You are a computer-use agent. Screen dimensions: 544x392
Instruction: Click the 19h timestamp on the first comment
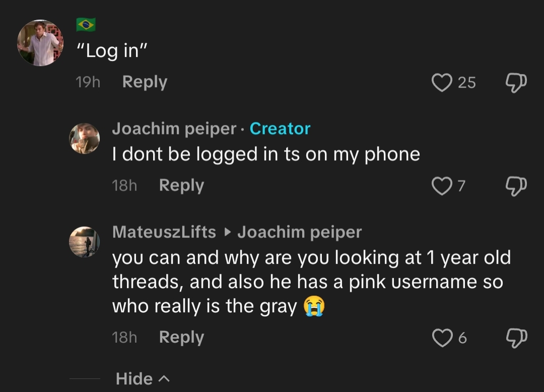pyautogui.click(x=88, y=82)
